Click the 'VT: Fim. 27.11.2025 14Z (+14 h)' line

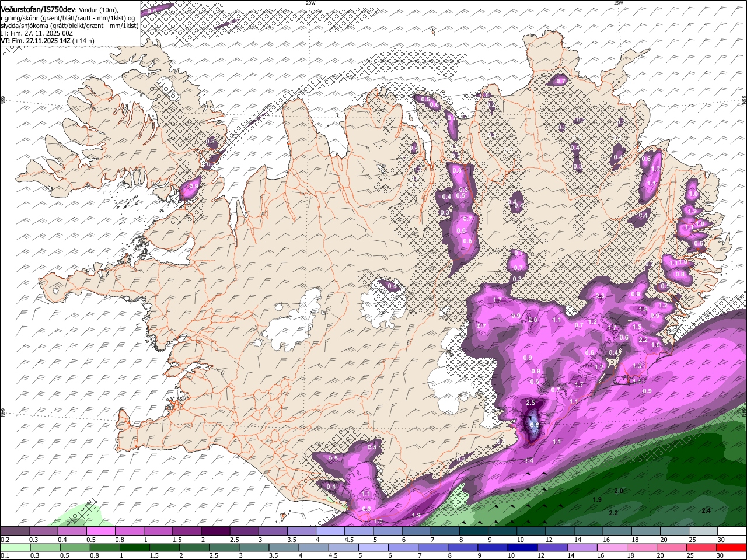click(x=47, y=41)
